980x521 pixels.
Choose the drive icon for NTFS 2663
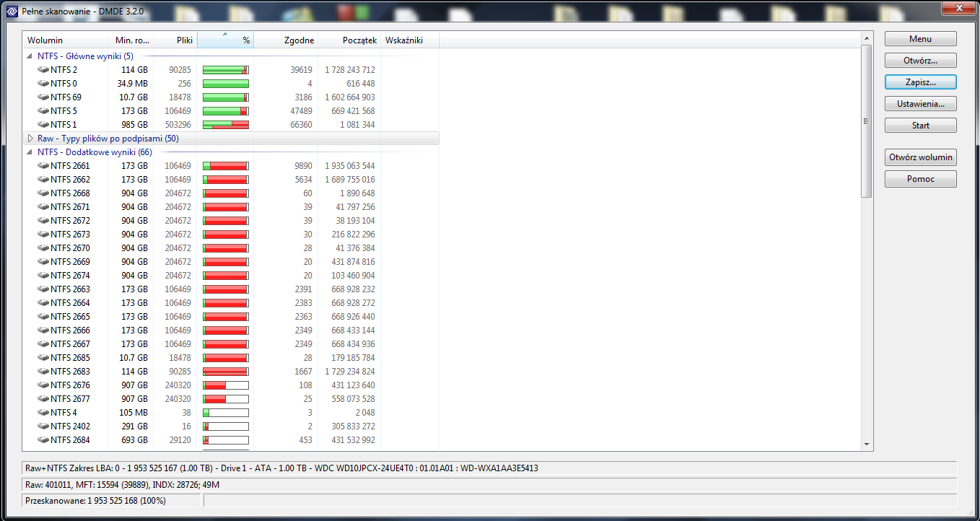[43, 289]
